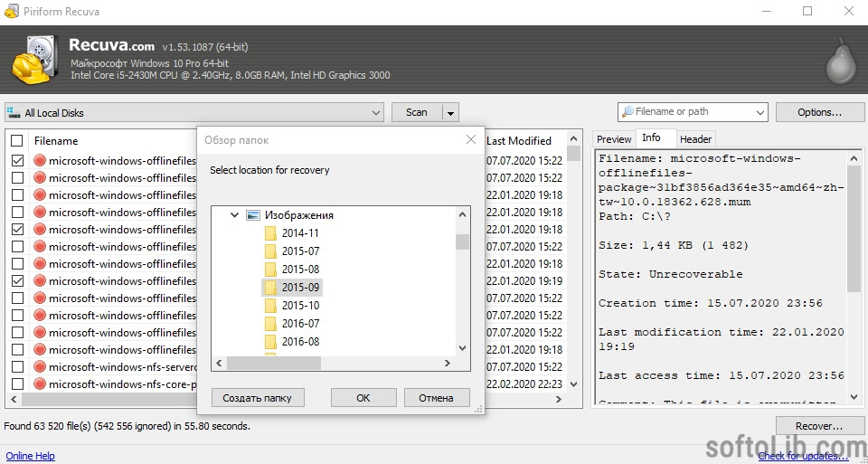Click the Recuva hard-drive-with-helmet logo
This screenshot has width=868, height=464.
[35, 60]
